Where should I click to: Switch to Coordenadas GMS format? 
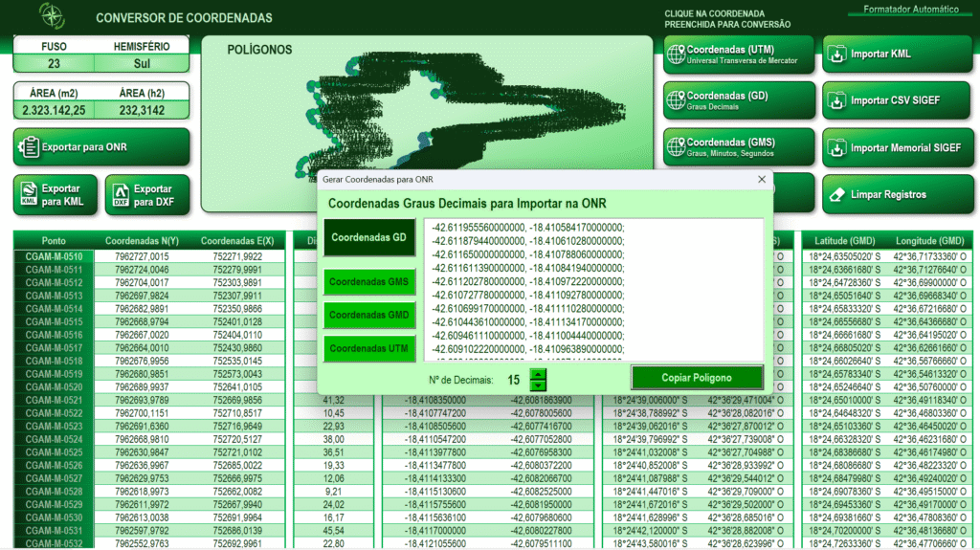370,282
